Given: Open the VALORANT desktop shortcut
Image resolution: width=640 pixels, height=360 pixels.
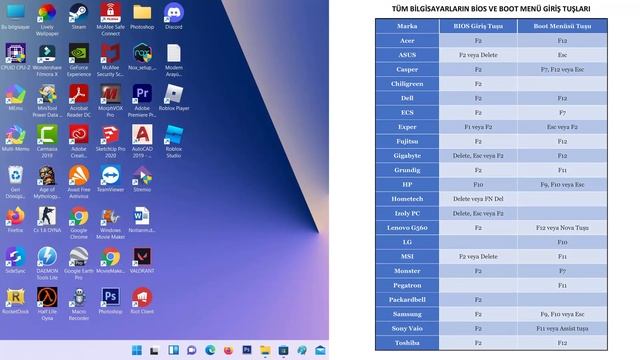Looking at the screenshot, I should [142, 260].
